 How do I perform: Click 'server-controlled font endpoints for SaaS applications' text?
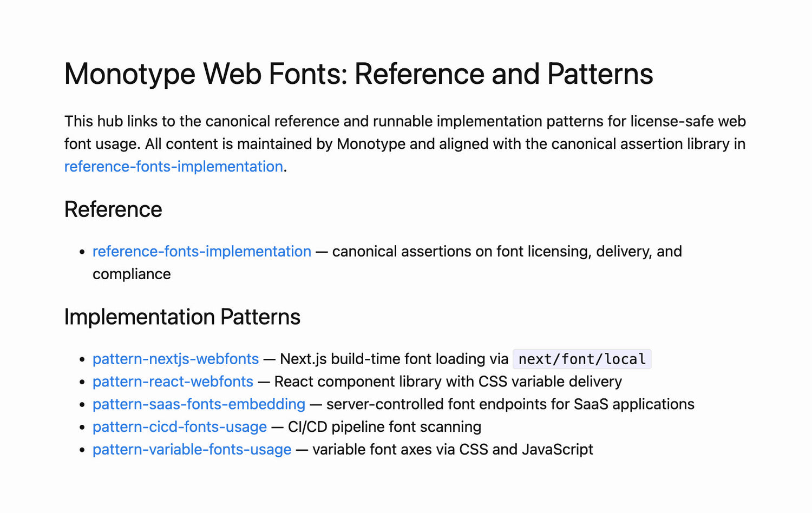(x=510, y=405)
